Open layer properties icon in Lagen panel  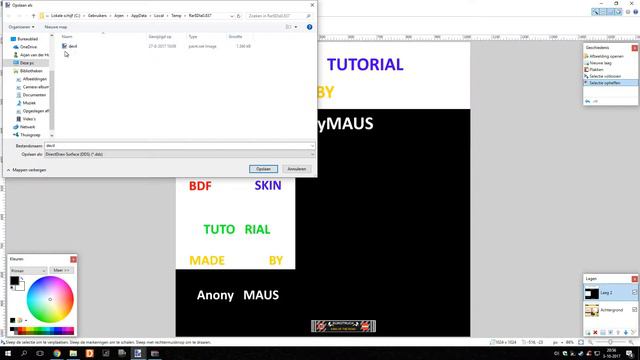point(633,332)
